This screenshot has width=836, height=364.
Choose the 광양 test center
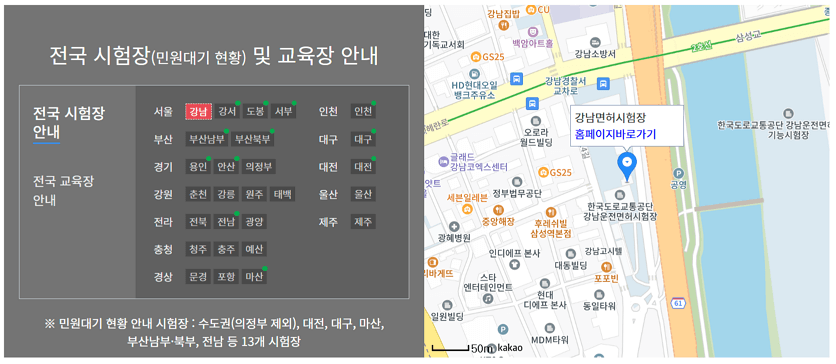tap(254, 222)
